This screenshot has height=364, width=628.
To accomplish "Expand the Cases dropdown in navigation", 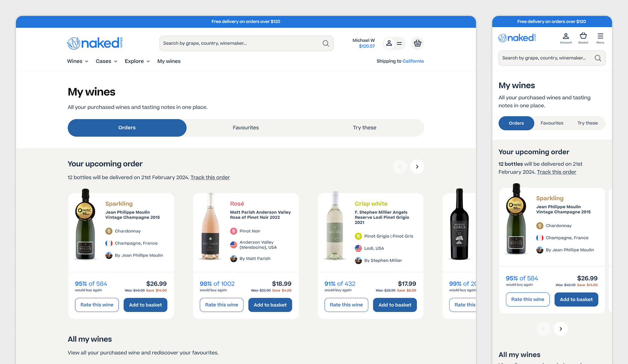I will [106, 61].
